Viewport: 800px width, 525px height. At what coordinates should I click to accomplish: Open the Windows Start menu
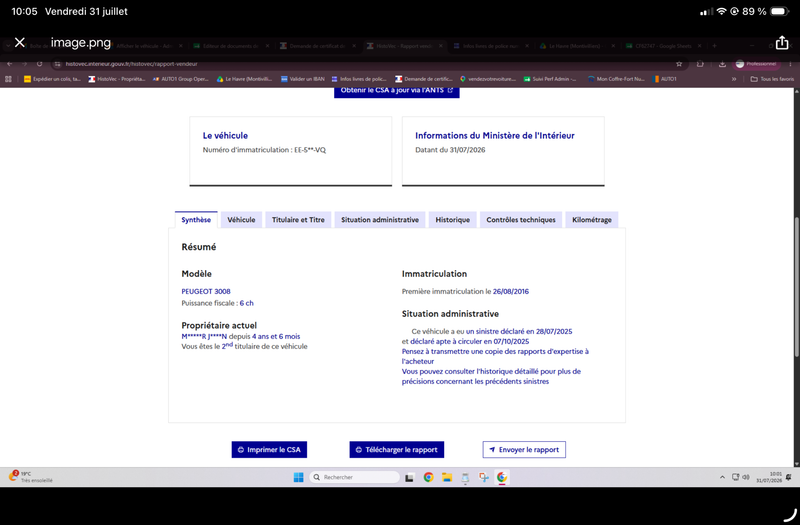click(x=298, y=477)
